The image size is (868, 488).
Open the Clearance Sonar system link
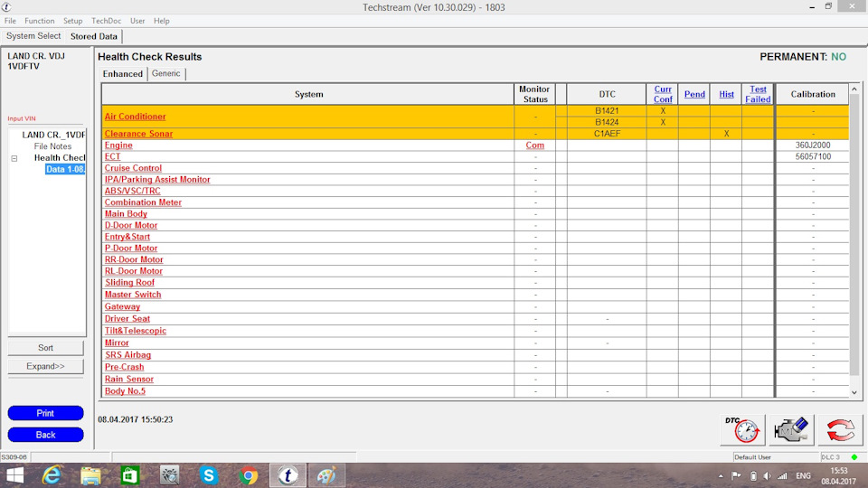click(x=138, y=134)
